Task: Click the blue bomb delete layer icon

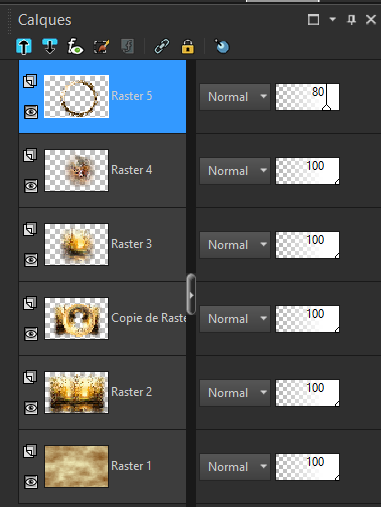Action: click(x=222, y=46)
